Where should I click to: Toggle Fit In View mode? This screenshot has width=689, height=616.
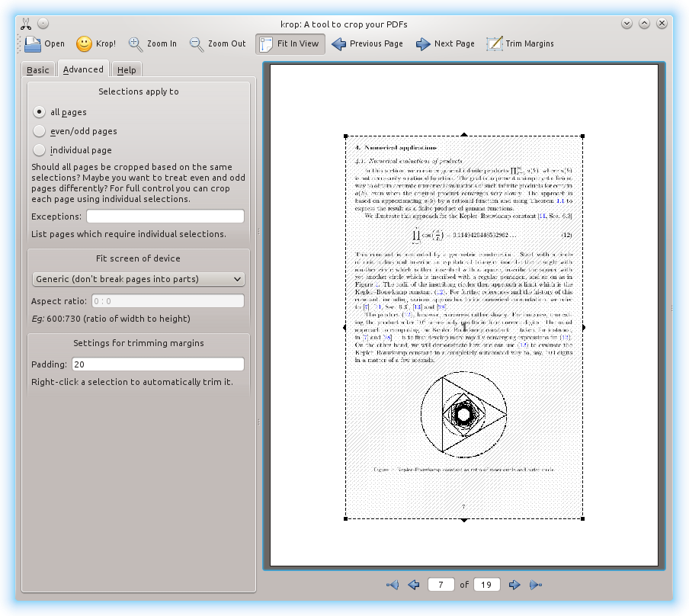click(x=290, y=44)
